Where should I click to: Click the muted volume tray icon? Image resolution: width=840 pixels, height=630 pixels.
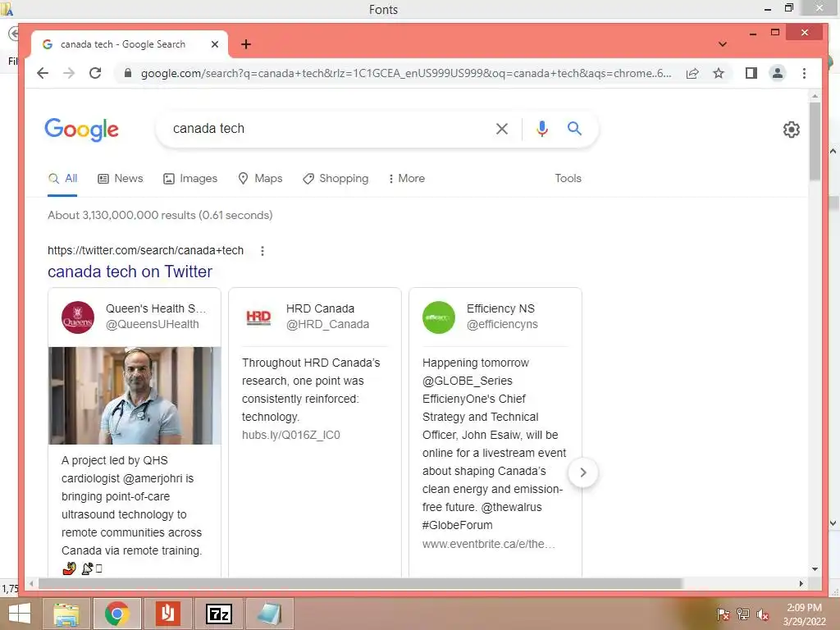click(x=762, y=614)
